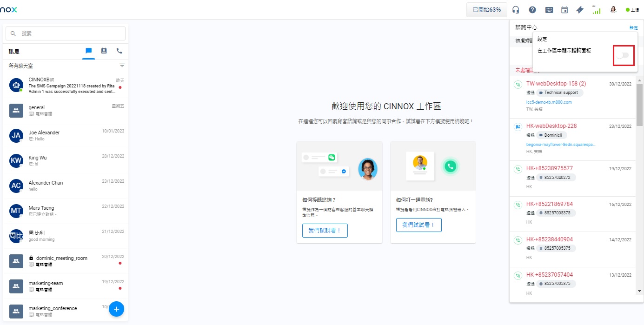Image resolution: width=644 pixels, height=325 pixels.
Task: Click call icon beside HK-+85221869784
Action: (518, 205)
